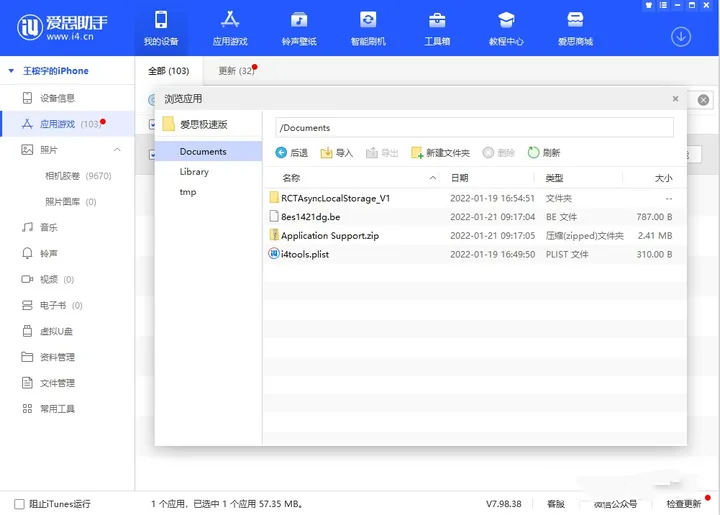Sort files by the 名称 column header

pyautogui.click(x=291, y=178)
